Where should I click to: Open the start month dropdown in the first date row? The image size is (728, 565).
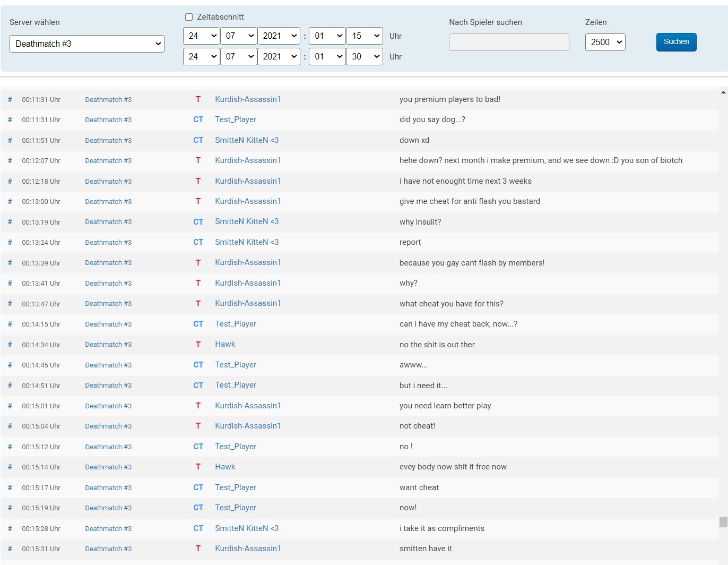tap(239, 36)
